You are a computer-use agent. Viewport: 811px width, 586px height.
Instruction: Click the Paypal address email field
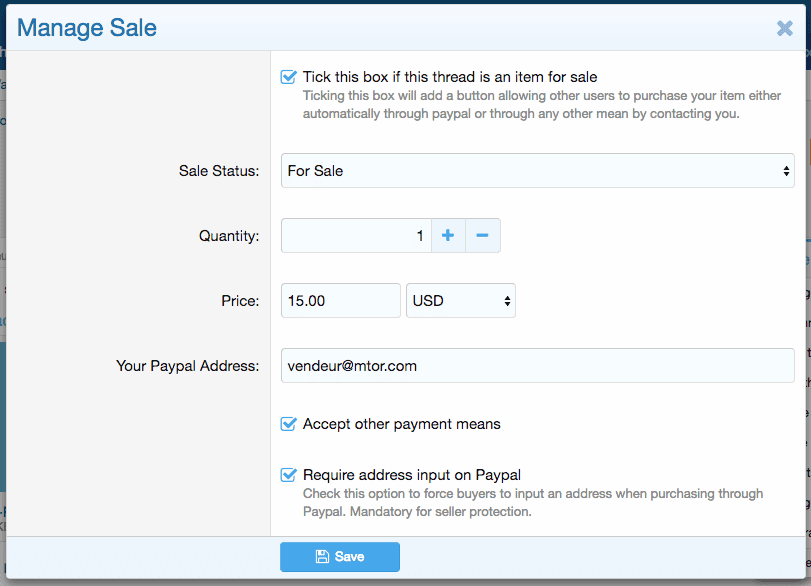[537, 366]
